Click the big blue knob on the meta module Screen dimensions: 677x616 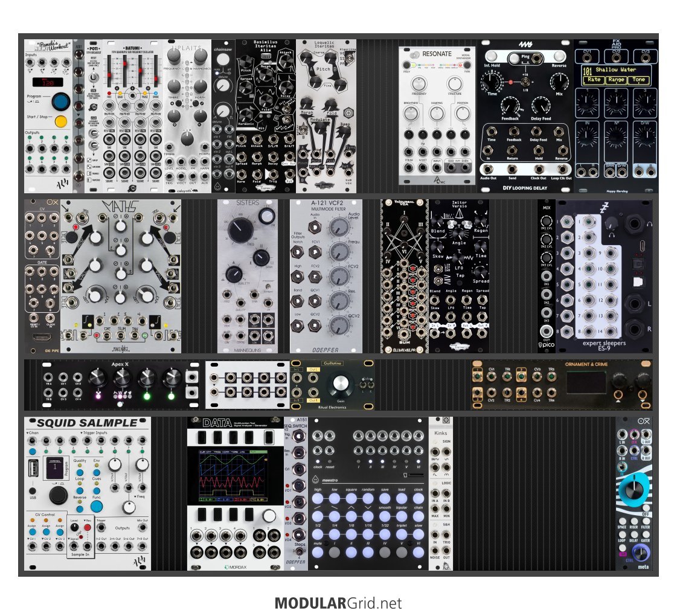tap(635, 488)
